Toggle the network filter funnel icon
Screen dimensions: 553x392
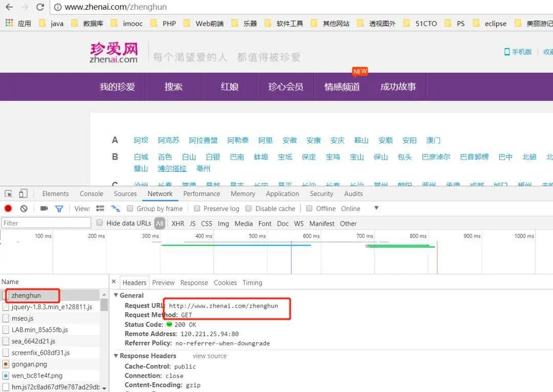coord(59,209)
